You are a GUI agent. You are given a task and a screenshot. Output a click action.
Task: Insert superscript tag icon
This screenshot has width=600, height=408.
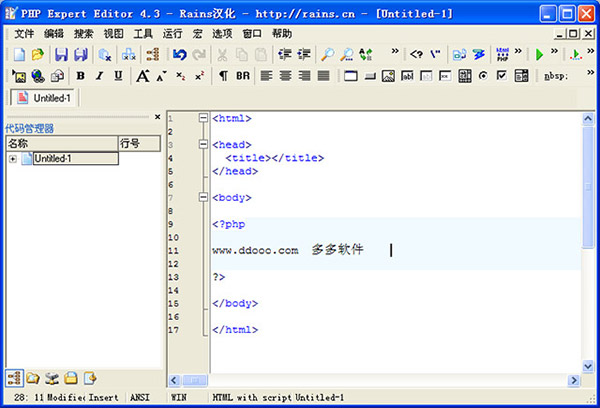199,76
